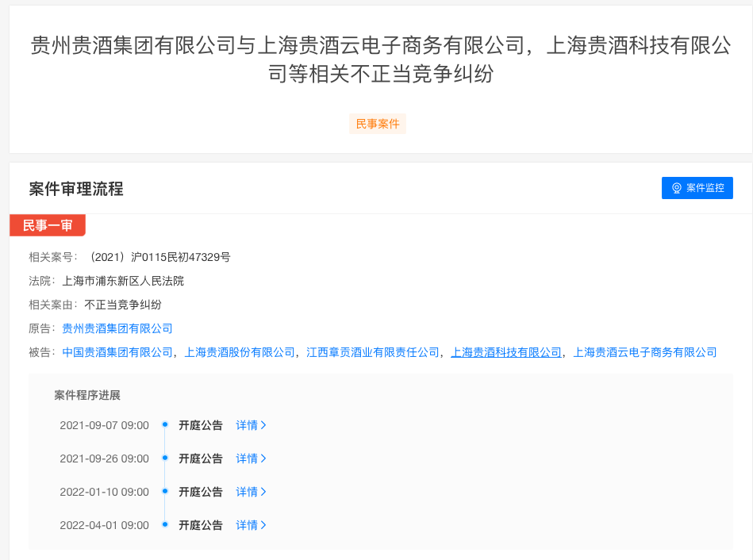Click case number (2021)沪0115民初47329号

coord(158,258)
